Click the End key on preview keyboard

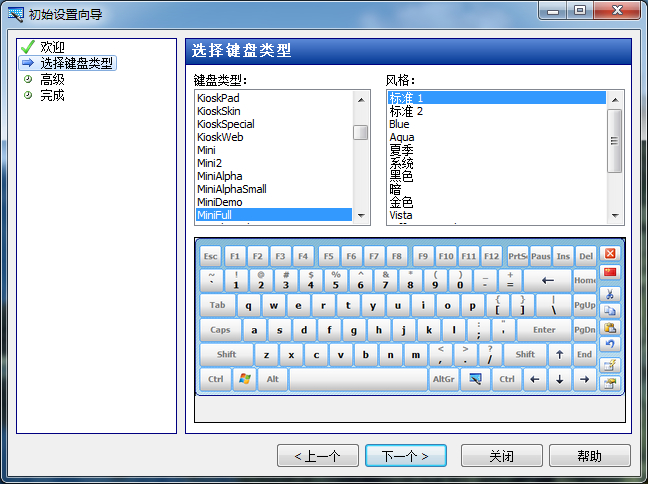pos(584,355)
